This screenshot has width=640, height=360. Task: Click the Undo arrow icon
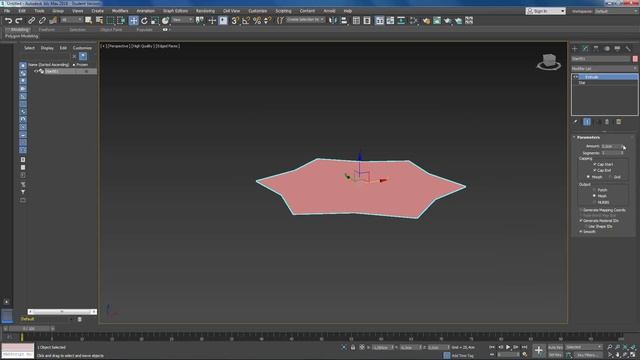click(x=8, y=20)
